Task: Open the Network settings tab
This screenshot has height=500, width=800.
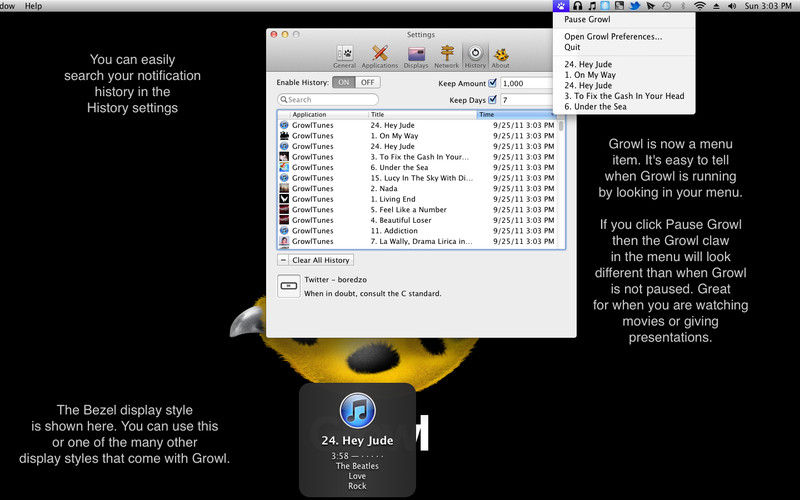Action: (446, 56)
